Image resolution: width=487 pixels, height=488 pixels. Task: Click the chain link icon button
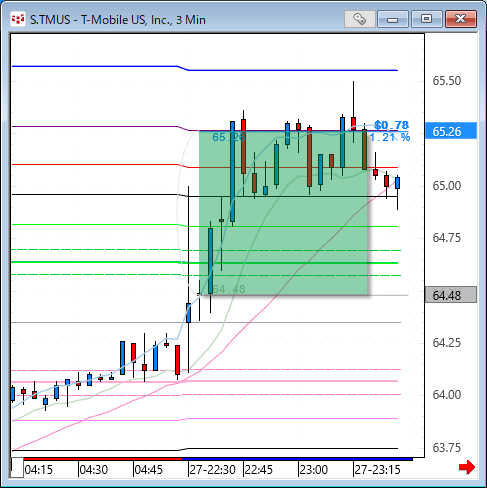pos(360,19)
